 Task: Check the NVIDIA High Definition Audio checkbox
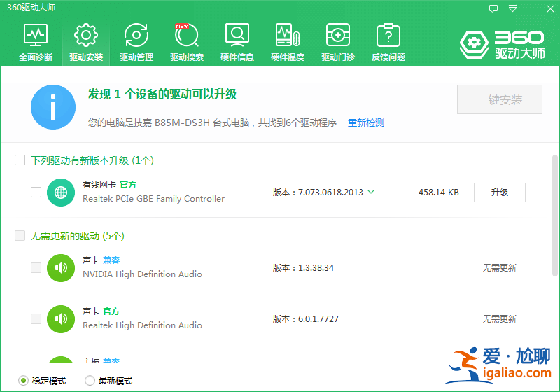coord(36,268)
